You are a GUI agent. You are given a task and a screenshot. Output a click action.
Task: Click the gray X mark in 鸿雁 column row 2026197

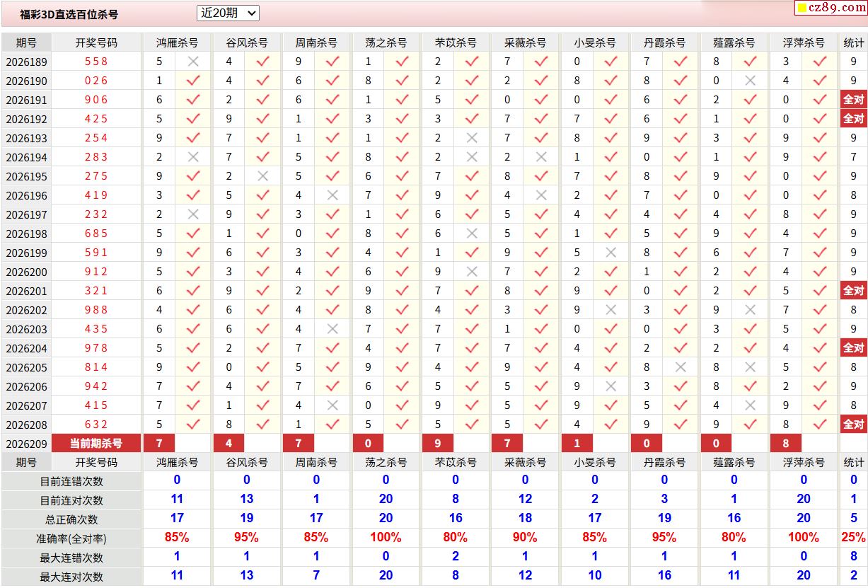click(192, 214)
